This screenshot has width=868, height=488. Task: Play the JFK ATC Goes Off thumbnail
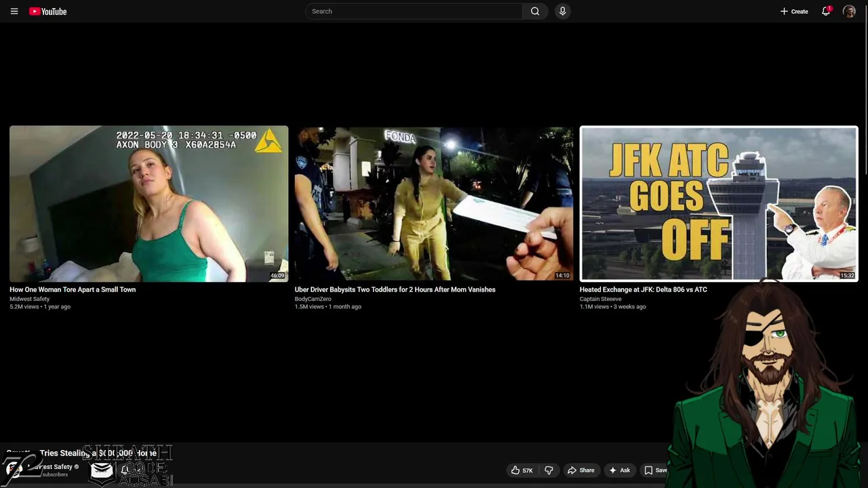[x=719, y=203]
